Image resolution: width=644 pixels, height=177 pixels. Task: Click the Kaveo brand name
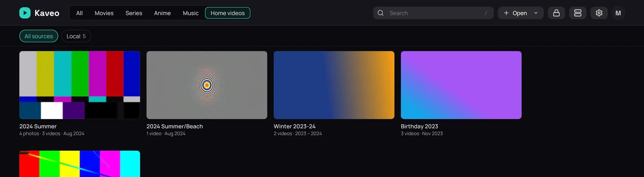pos(47,13)
